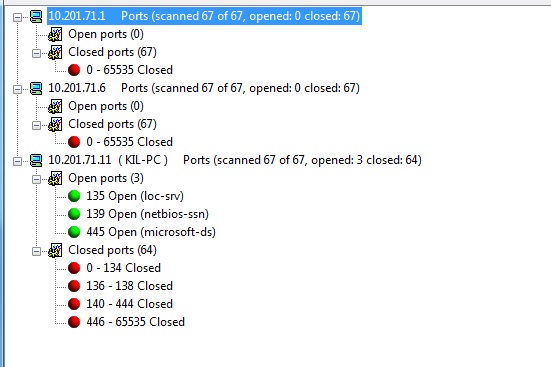
Task: Click the ports icon beside Closed ports (64)
Action: 55,250
